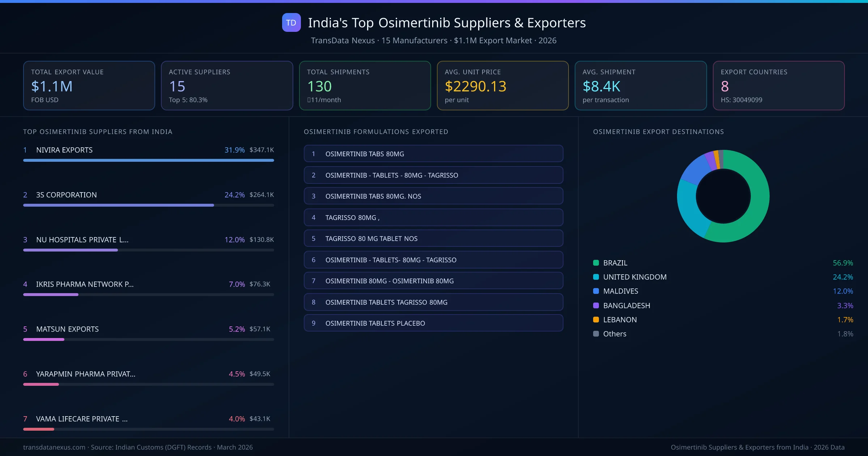The image size is (868, 456).
Task: Expand the IKRIS PHARMA NETWORK P... entry
Action: 85,284
